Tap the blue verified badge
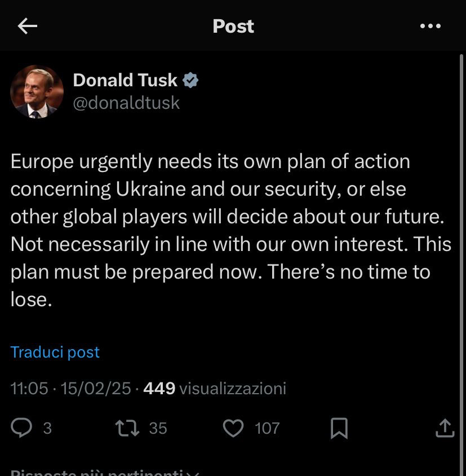Viewport: 466px width, 476px height. pos(190,80)
